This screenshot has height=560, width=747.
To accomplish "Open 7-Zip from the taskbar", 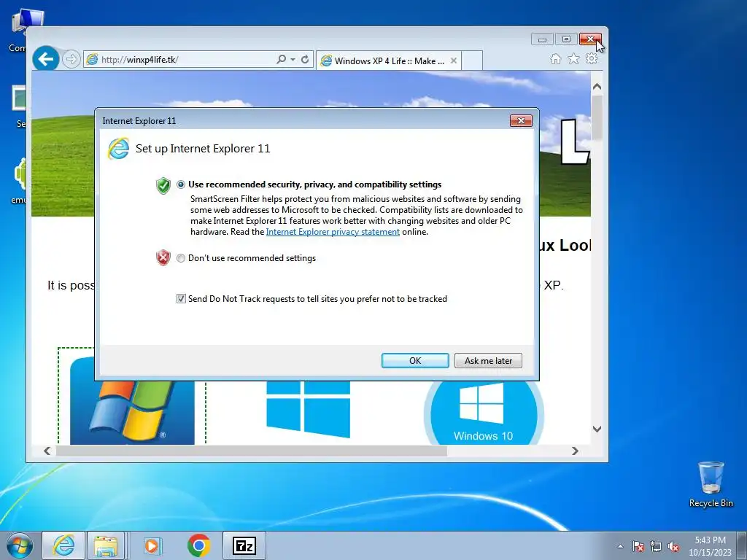I will pyautogui.click(x=244, y=545).
